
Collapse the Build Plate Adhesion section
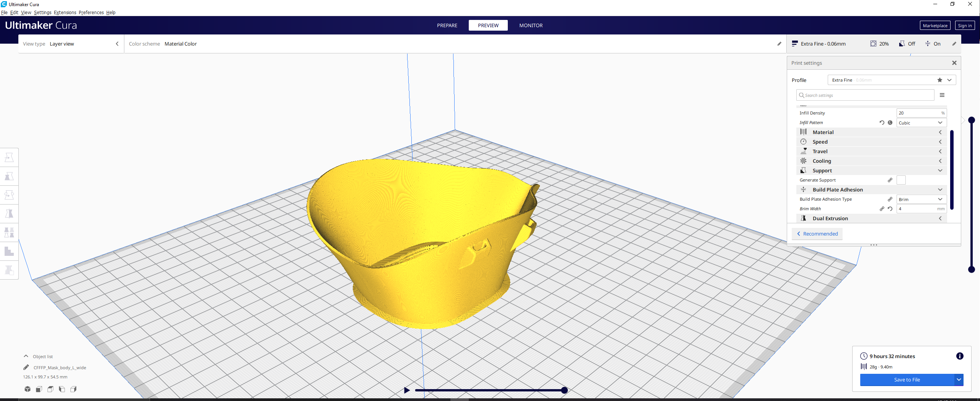(940, 190)
